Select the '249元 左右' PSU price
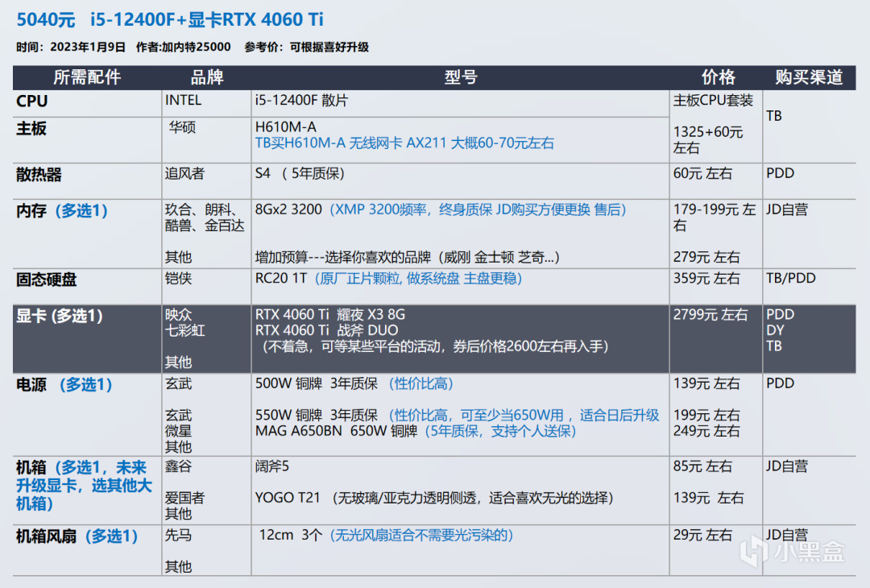The image size is (870, 588). point(706,431)
